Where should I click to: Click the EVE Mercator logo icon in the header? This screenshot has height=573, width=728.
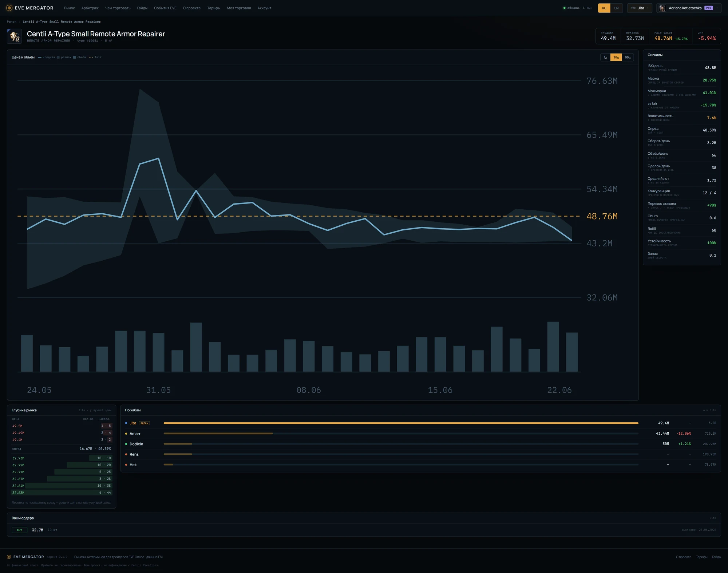(9, 8)
